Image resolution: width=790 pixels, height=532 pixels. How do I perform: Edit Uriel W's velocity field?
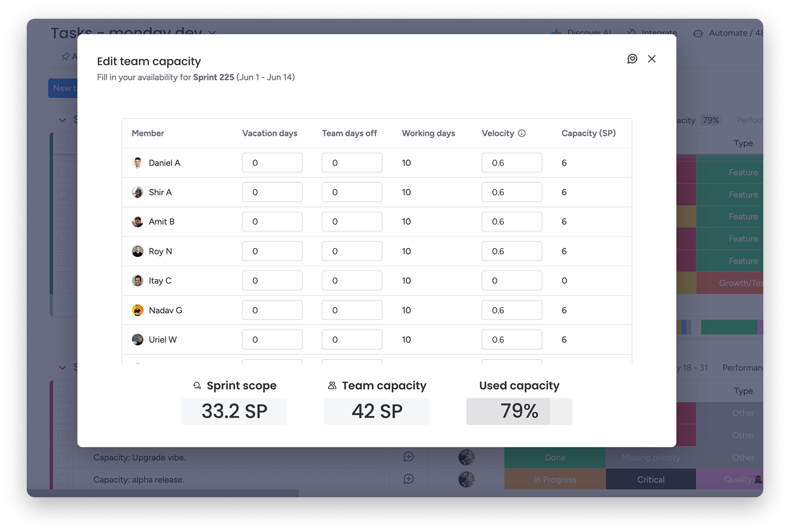(x=512, y=340)
